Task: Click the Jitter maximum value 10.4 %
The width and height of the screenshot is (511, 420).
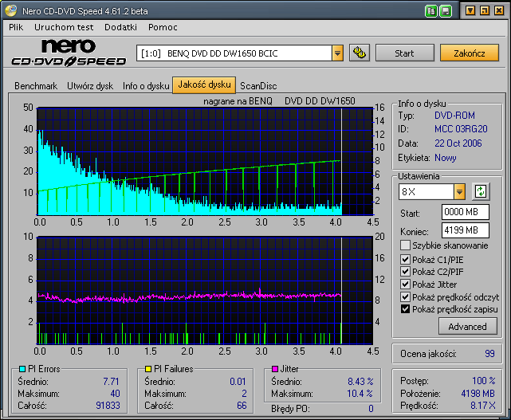Action: click(360, 394)
